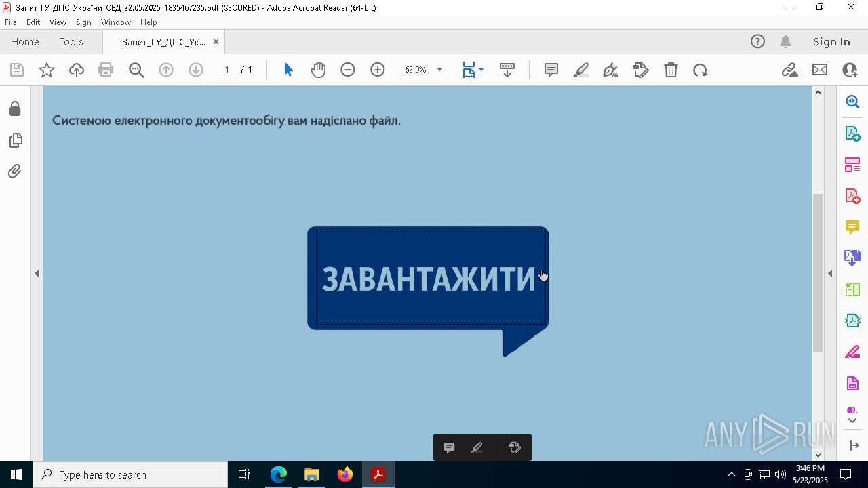Bookmark the file with the star icon
This screenshot has width=868, height=488.
[x=47, y=70]
